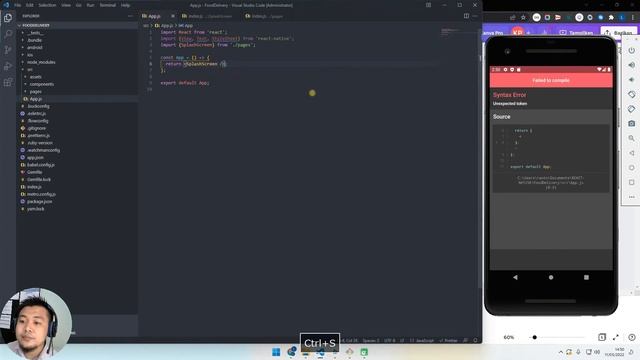Expand the node_modules folder
Image resolution: width=640 pixels, height=360 pixels.
(41, 62)
